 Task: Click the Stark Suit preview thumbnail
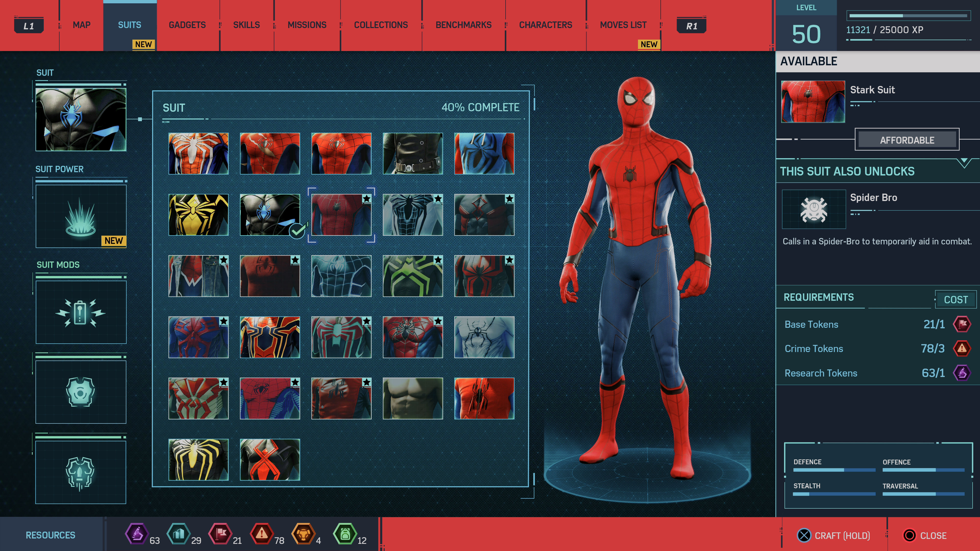pos(813,102)
